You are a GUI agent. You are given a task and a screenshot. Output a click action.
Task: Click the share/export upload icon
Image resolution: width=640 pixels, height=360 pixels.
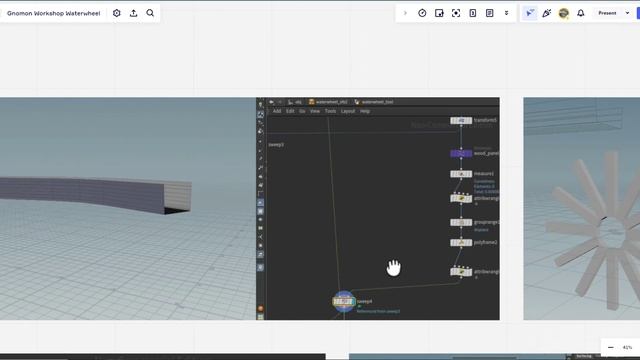pyautogui.click(x=133, y=13)
